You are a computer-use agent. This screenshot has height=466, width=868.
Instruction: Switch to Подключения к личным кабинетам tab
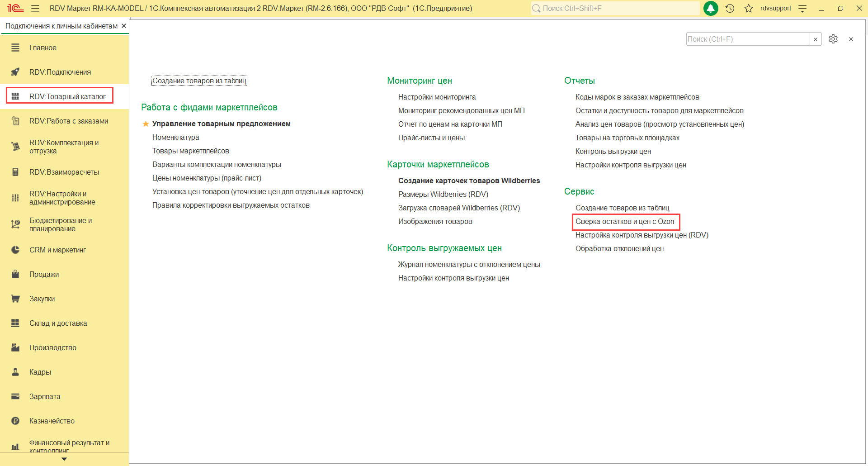click(x=61, y=26)
